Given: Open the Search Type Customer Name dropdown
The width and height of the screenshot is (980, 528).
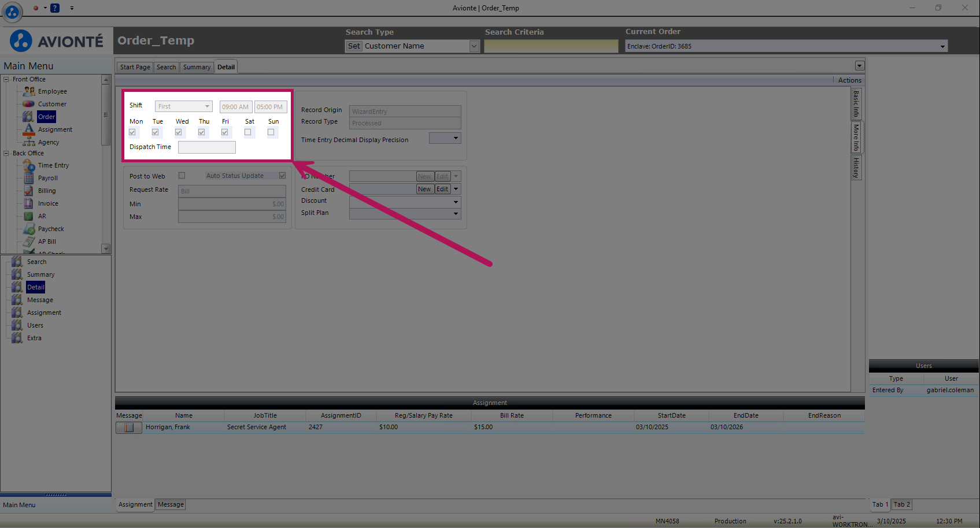Looking at the screenshot, I should click(474, 46).
